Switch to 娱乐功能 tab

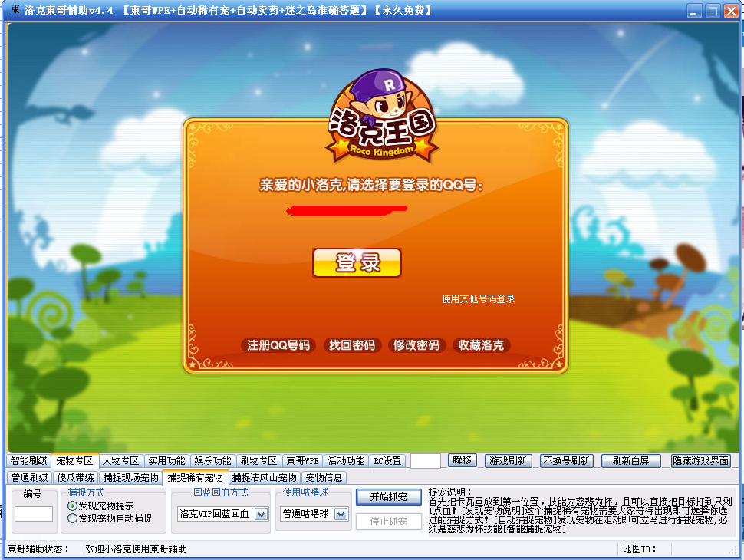pos(212,461)
